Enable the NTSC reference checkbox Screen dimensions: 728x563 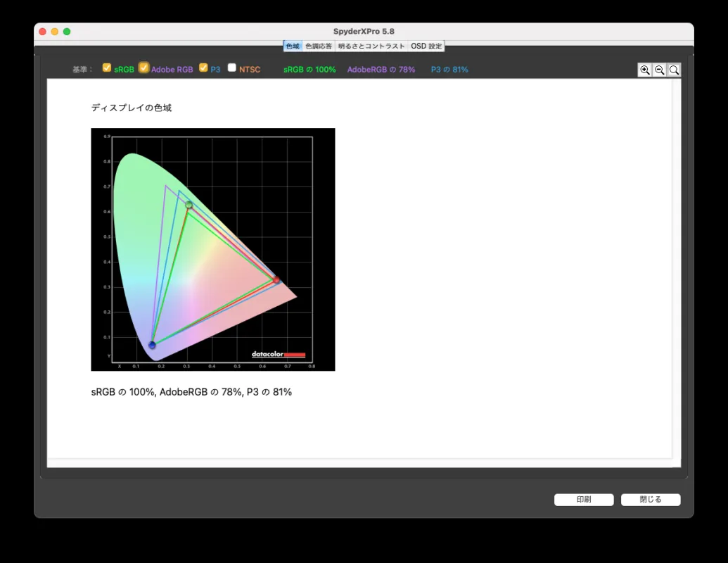coord(232,68)
